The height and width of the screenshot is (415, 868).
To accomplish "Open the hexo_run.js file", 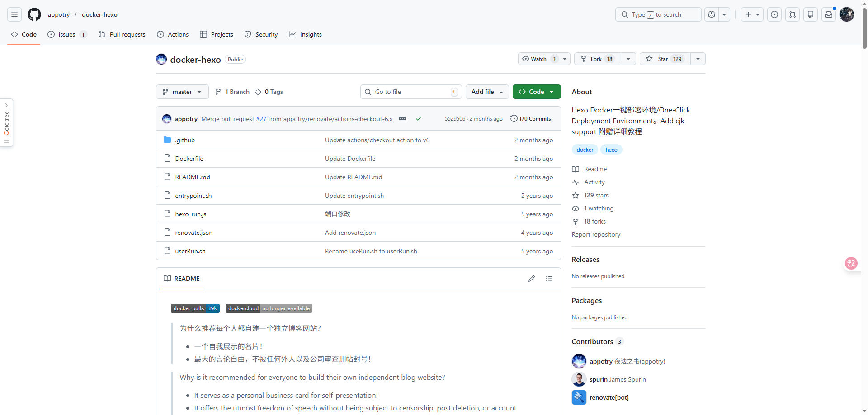I will point(191,214).
